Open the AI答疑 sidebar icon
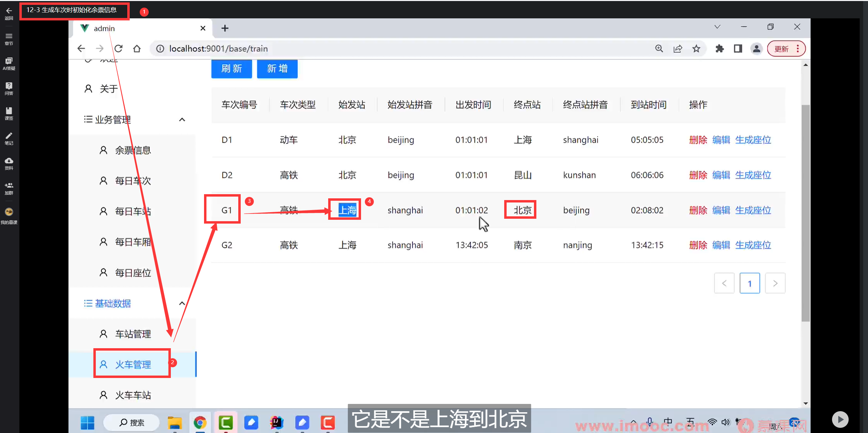The height and width of the screenshot is (433, 868). 9,61
